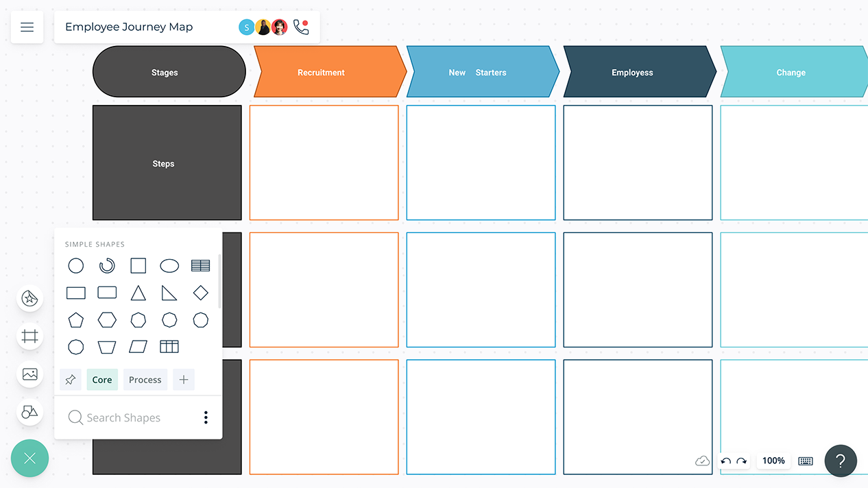Close the panel with green X button
868x488 pixels.
tap(29, 459)
